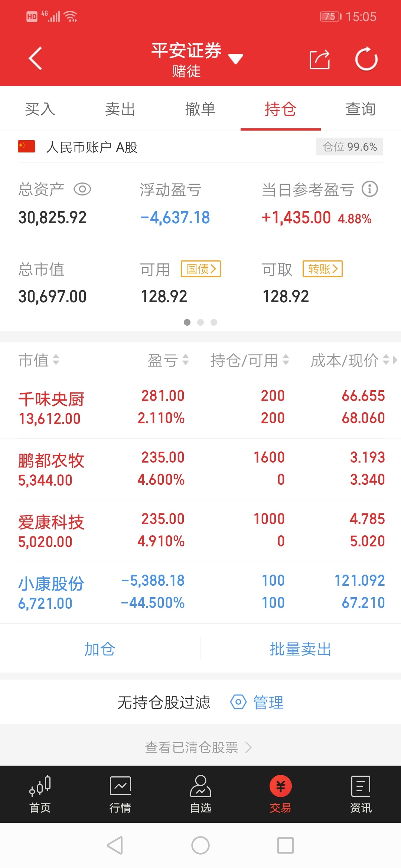Open the 爱康科技 holding row
The width and height of the screenshot is (401, 868).
tap(200, 531)
